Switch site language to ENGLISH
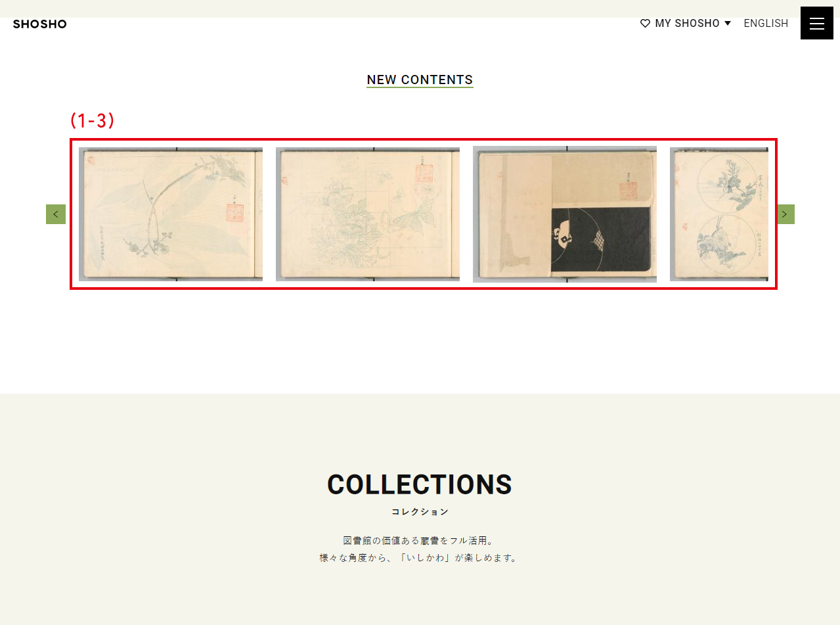Image resolution: width=840 pixels, height=625 pixels. [766, 24]
